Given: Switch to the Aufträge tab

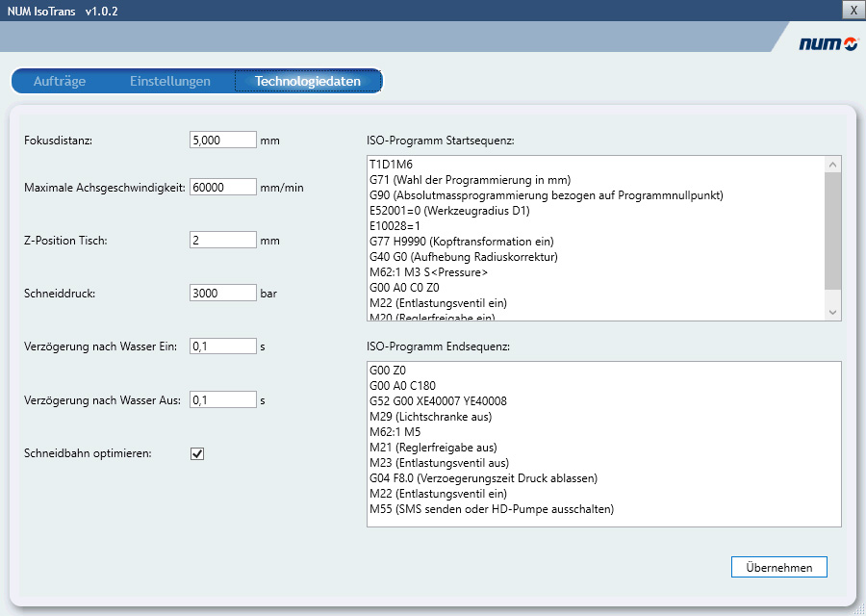Looking at the screenshot, I should [x=60, y=81].
